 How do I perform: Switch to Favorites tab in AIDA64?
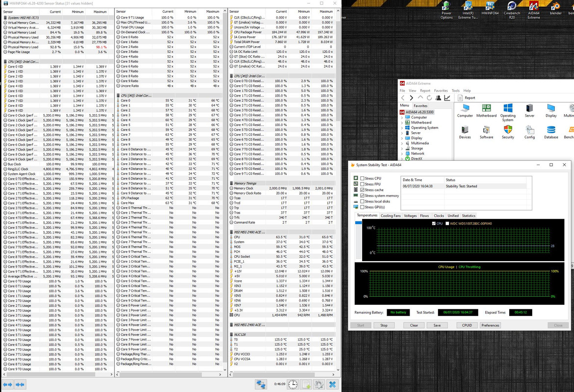[x=420, y=106]
